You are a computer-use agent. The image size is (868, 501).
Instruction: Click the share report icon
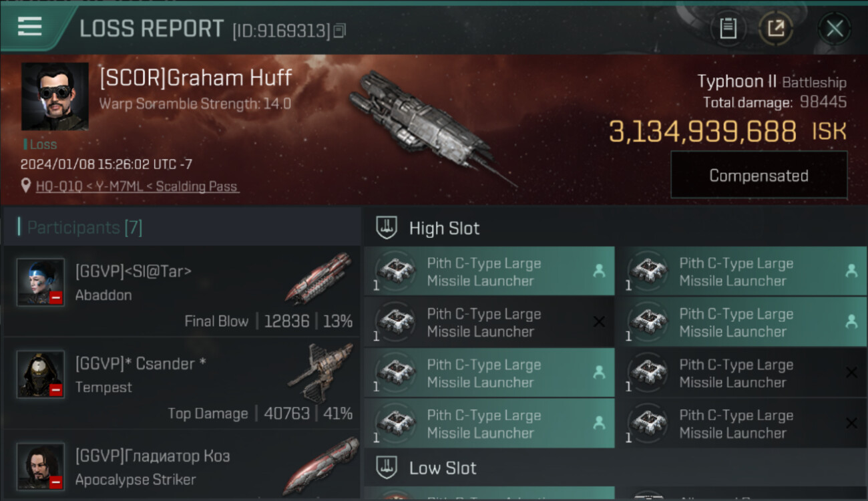click(x=776, y=28)
